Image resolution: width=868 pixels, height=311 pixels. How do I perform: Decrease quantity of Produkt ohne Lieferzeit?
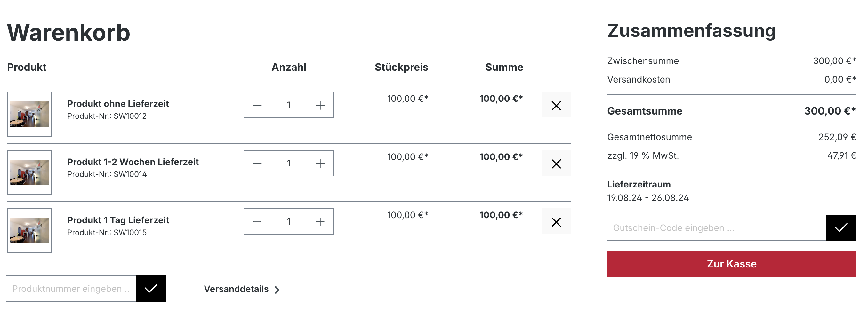point(257,106)
